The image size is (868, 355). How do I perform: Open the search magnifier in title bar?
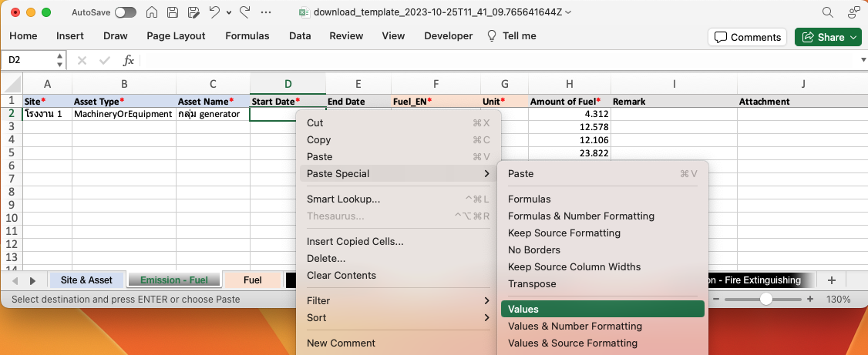pyautogui.click(x=827, y=12)
